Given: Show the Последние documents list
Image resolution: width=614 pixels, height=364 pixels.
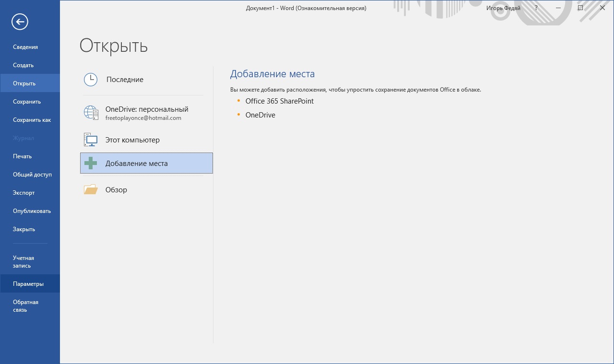Looking at the screenshot, I should tap(146, 80).
